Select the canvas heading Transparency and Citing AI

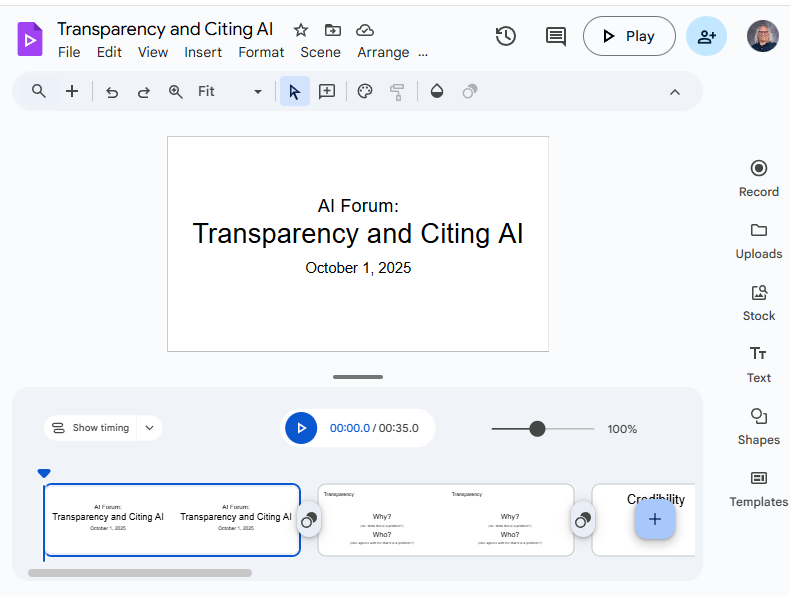(x=358, y=234)
